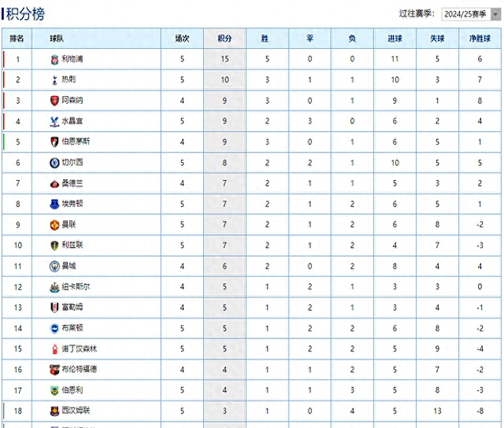Click the Chelsea (切尔西) club badge

(54, 163)
